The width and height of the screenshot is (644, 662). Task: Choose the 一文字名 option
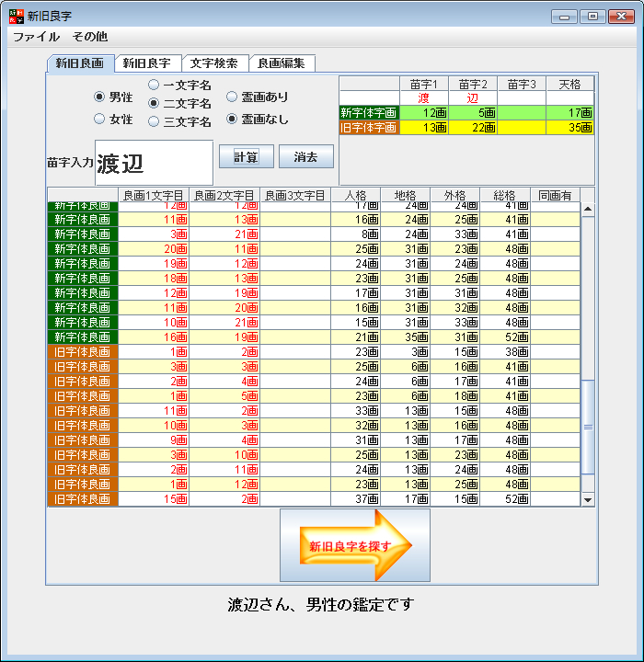pos(155,86)
